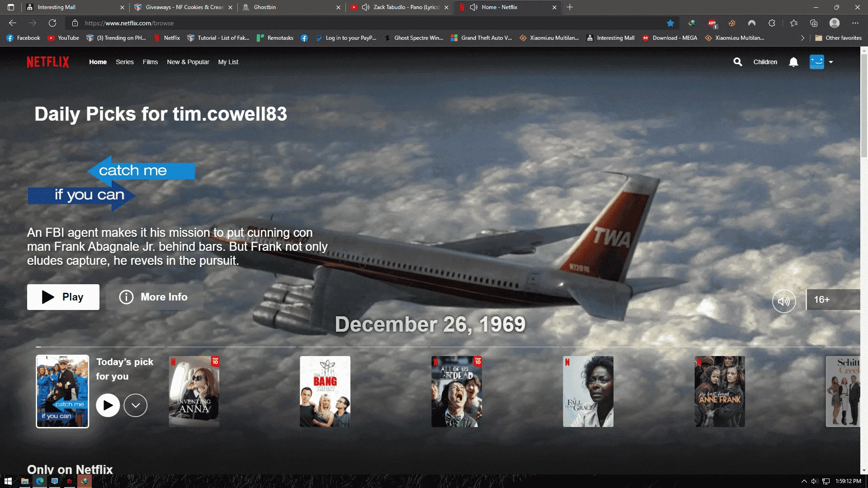The height and width of the screenshot is (488, 868).
Task: Toggle trailer sound with speaker button
Action: click(x=784, y=301)
